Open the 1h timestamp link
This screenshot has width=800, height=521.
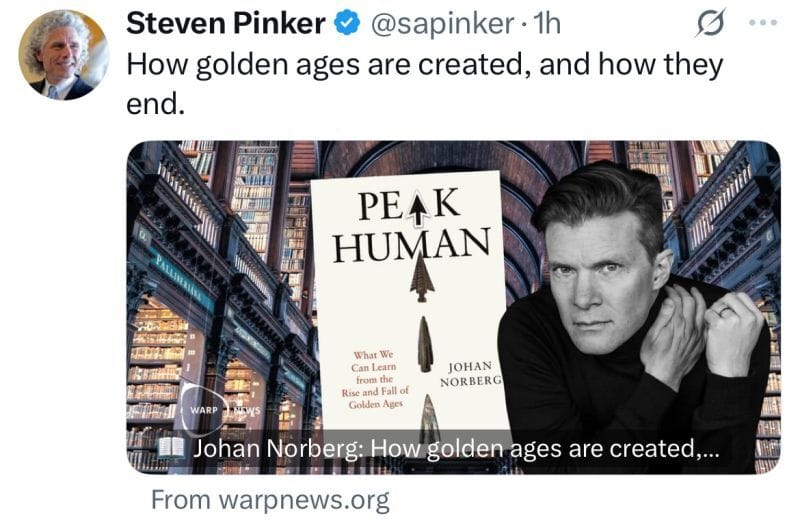(x=546, y=24)
